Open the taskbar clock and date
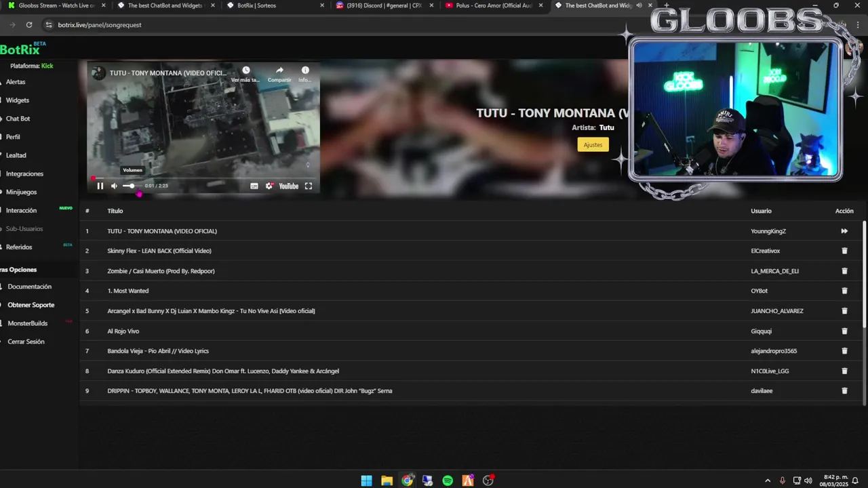Screen dimensions: 868x488 833,481
